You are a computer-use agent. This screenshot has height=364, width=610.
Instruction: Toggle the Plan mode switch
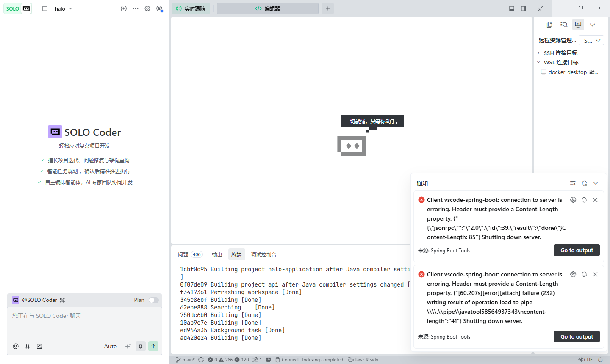[x=153, y=300]
